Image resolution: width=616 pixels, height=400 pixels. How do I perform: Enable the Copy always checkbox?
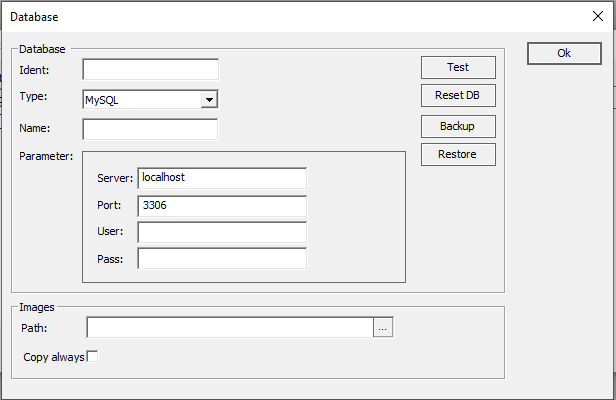(x=93, y=357)
